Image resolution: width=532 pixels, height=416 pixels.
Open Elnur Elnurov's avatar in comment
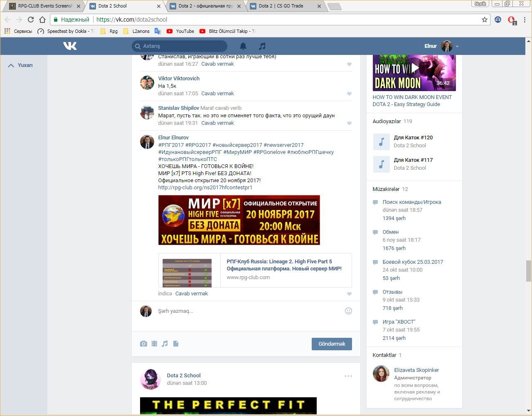pos(147,142)
